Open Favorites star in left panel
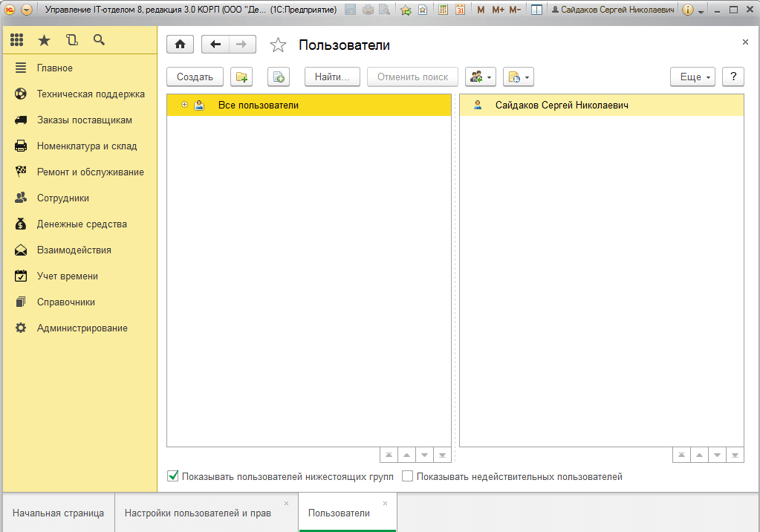The height and width of the screenshot is (532, 760). 44,40
